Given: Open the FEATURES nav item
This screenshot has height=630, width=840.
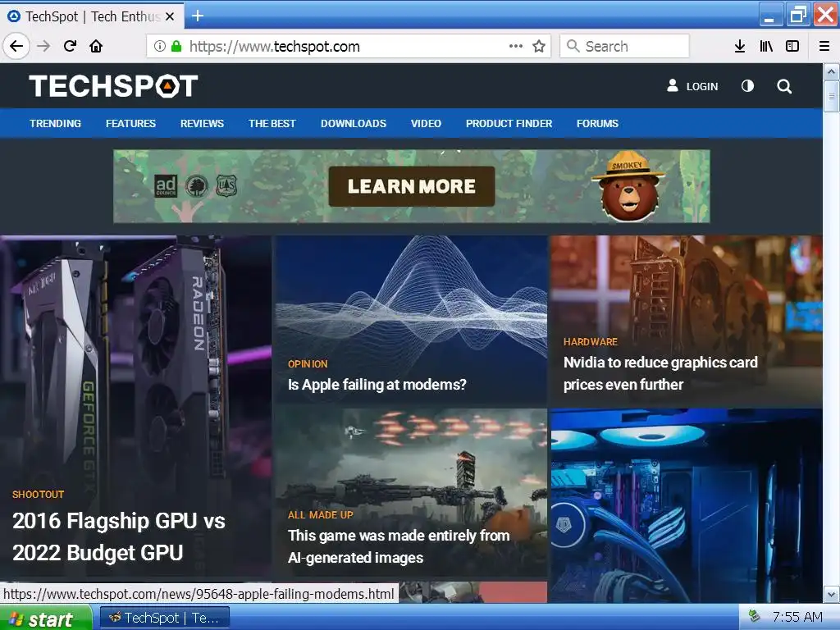Looking at the screenshot, I should [130, 124].
